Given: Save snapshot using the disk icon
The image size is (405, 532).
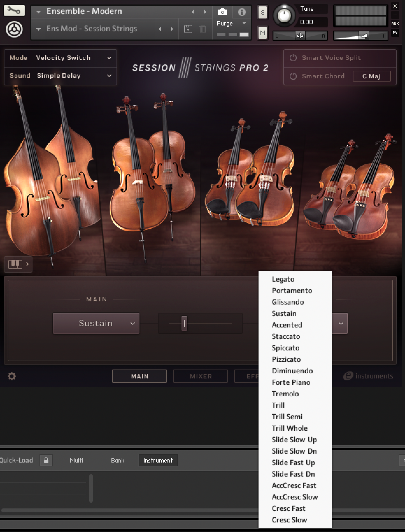Looking at the screenshot, I should pyautogui.click(x=188, y=29).
